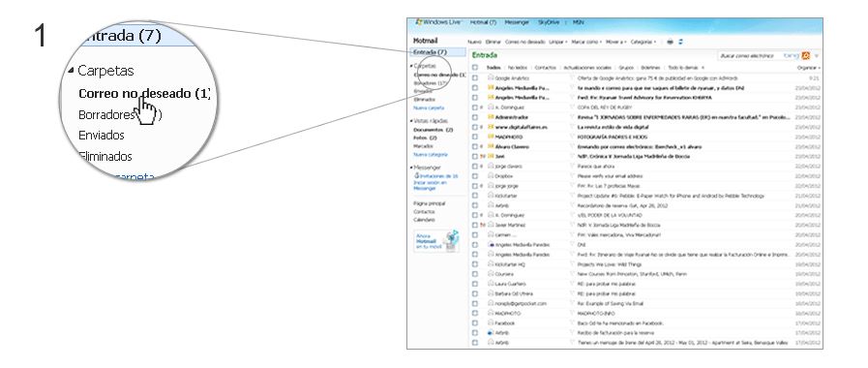Click the envelope icon beside Coursera

pyautogui.click(x=491, y=274)
